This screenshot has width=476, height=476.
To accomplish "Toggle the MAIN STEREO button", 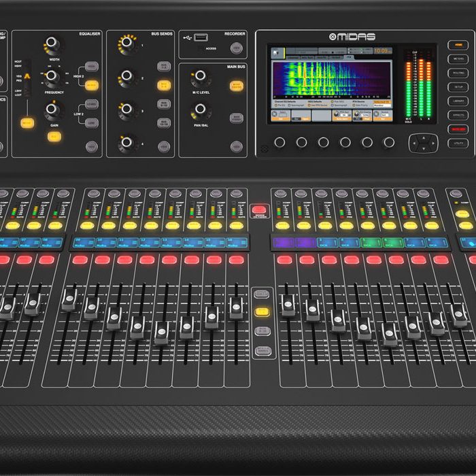I will 237,118.
